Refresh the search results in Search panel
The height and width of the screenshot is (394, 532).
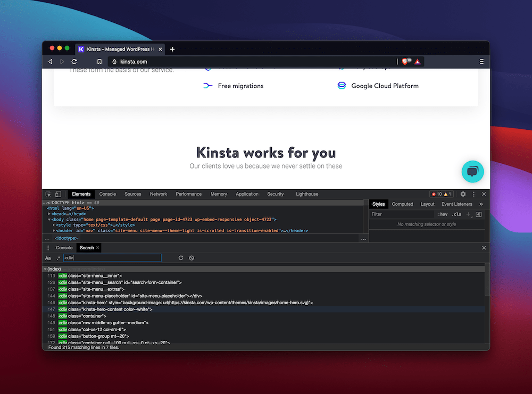tap(181, 258)
